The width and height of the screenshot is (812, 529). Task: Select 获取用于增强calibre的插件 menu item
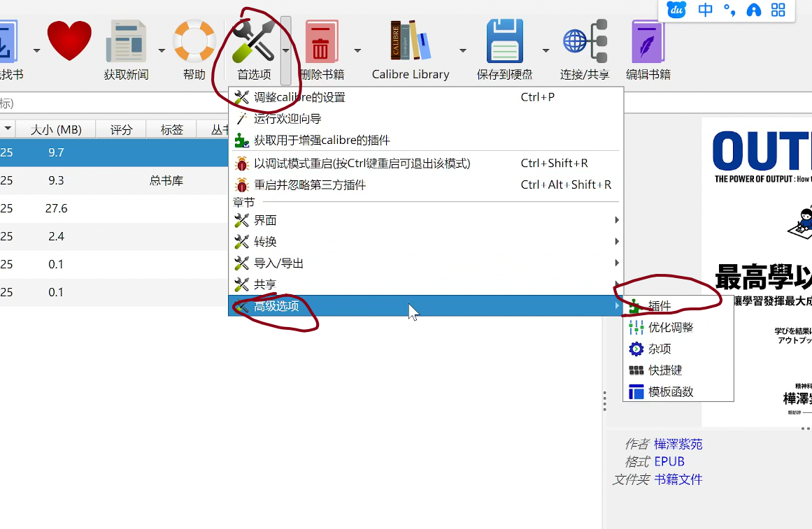[x=322, y=140]
